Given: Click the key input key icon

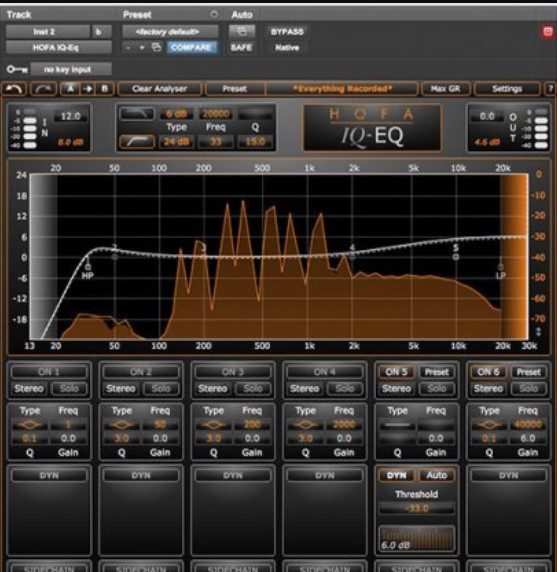Looking at the screenshot, I should tap(17, 69).
